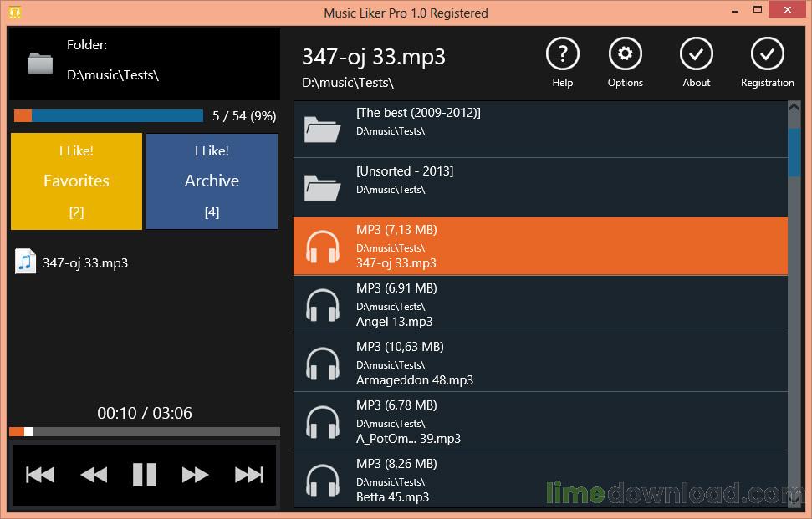
Task: Open the Help panel
Action: [562, 52]
